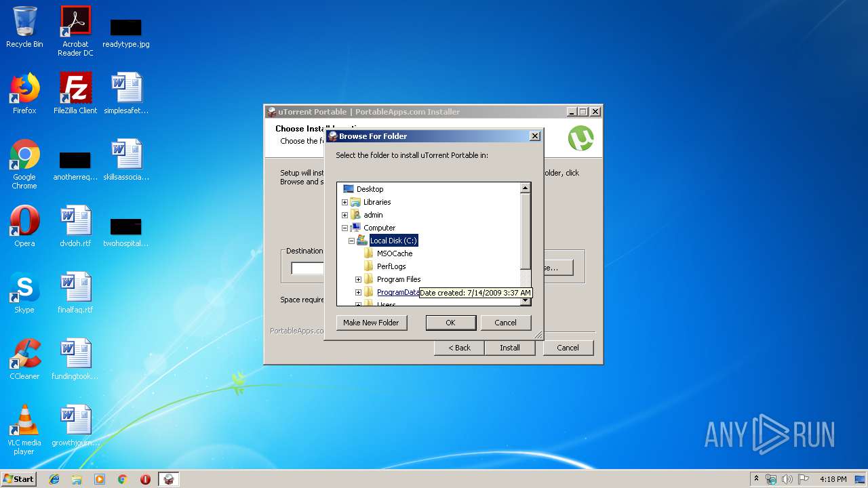This screenshot has height=488, width=868.
Task: Open Chrome from the taskbar
Action: pos(122,479)
